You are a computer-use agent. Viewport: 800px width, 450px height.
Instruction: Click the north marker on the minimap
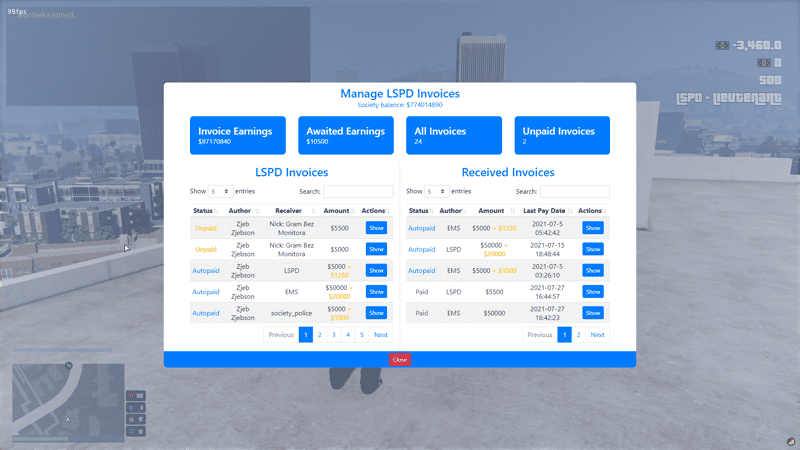point(69,365)
